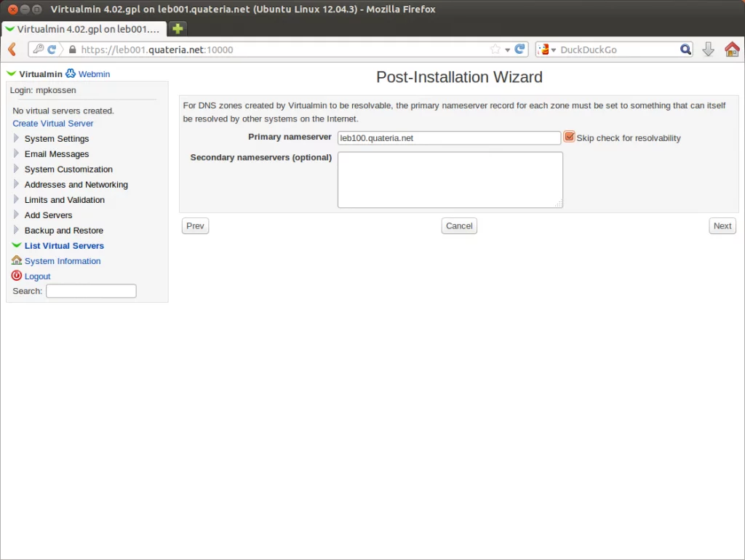Expand the Addresses and Networking category
The height and width of the screenshot is (560, 745).
click(16, 184)
